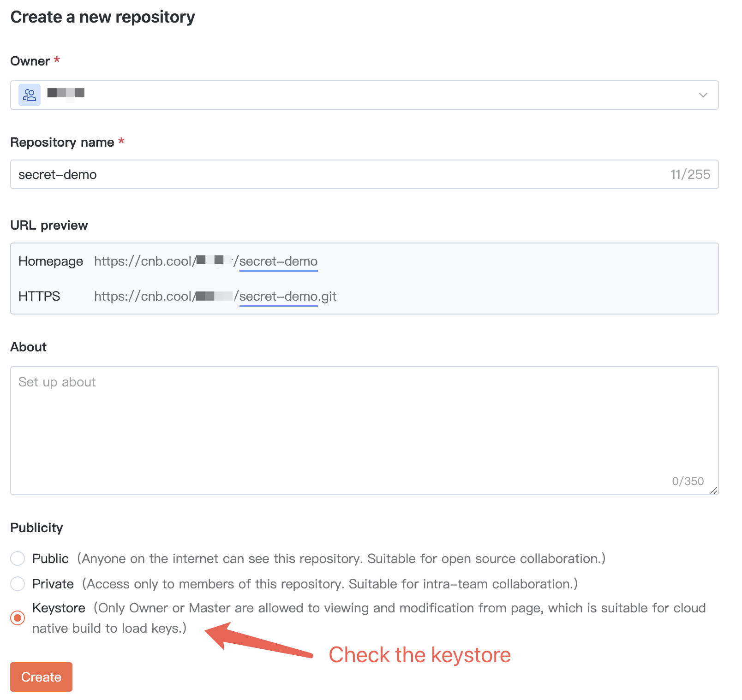Click the owner organization avatar icon
The width and height of the screenshot is (742, 700).
tap(30, 95)
